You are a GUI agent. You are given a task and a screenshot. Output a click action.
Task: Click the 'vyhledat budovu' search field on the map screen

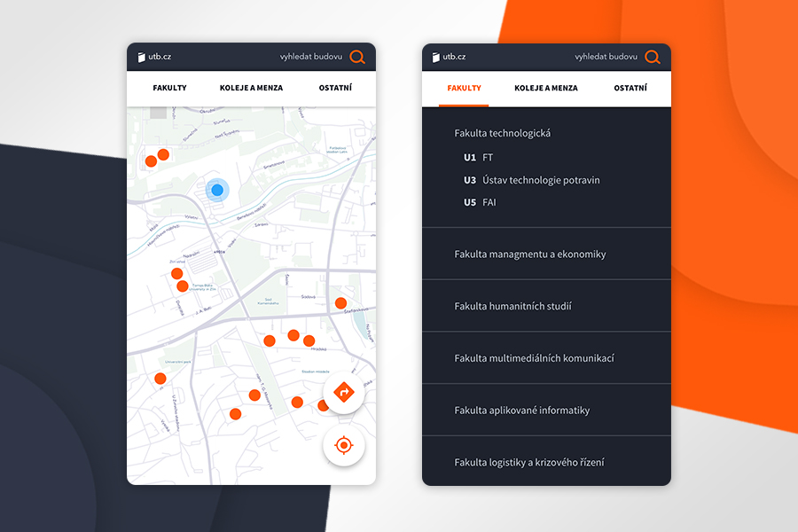[310, 58]
